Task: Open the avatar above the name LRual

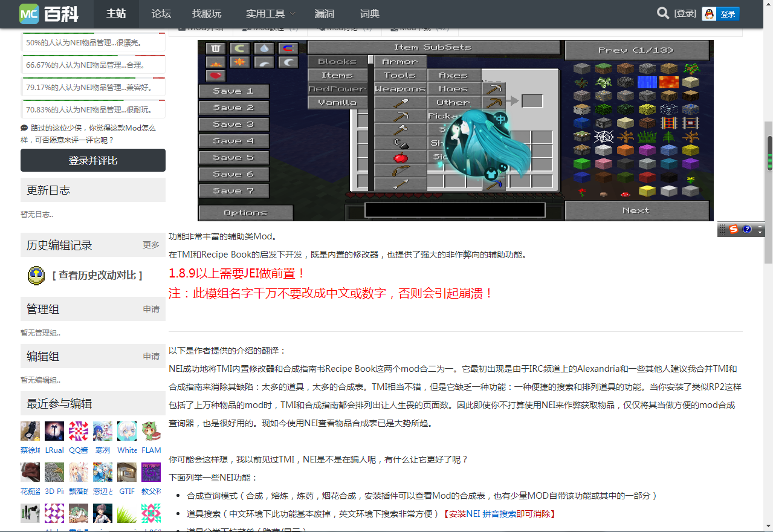Action: tap(54, 431)
